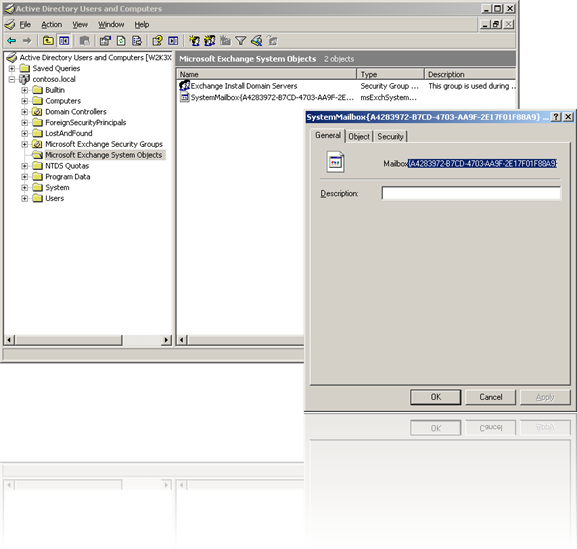Open Properties from the toolbar icon
577x549 pixels.
(105, 40)
